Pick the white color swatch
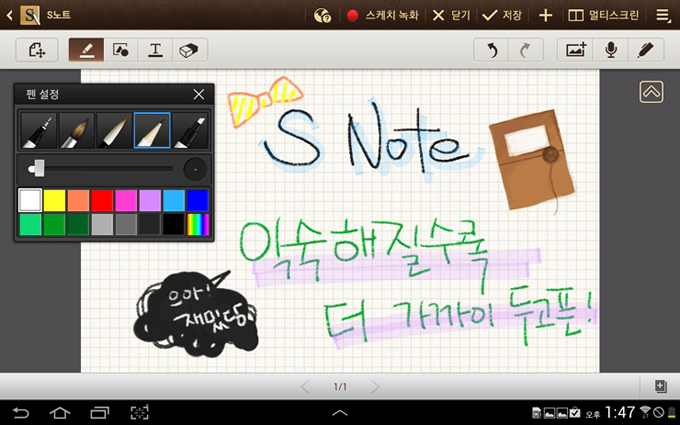 (x=30, y=200)
